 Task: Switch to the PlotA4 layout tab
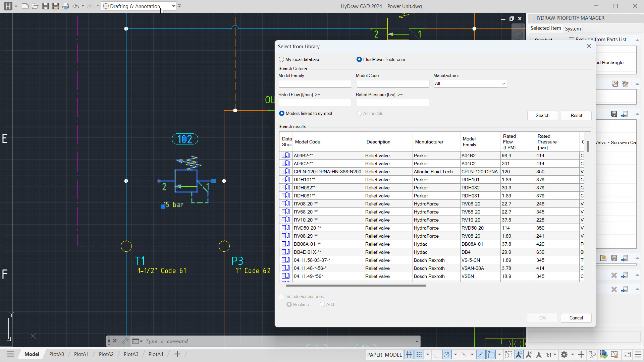(x=156, y=354)
